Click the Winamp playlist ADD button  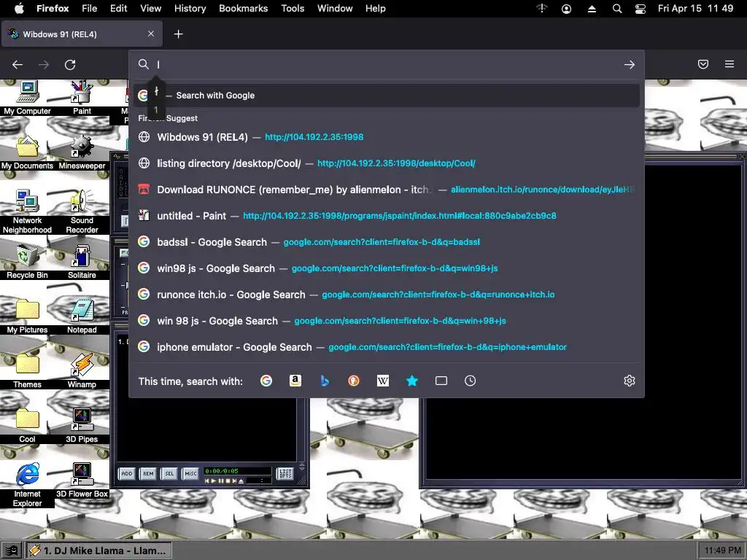pyautogui.click(x=127, y=473)
